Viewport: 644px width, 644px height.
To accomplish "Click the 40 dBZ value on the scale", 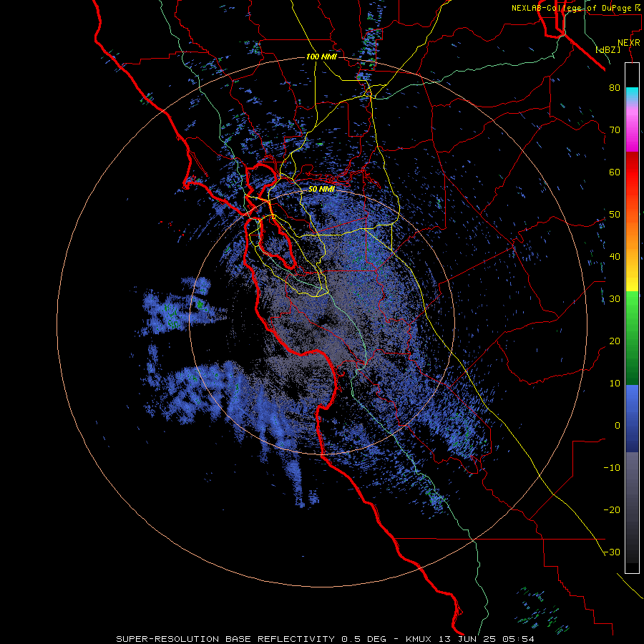I will point(615,257).
